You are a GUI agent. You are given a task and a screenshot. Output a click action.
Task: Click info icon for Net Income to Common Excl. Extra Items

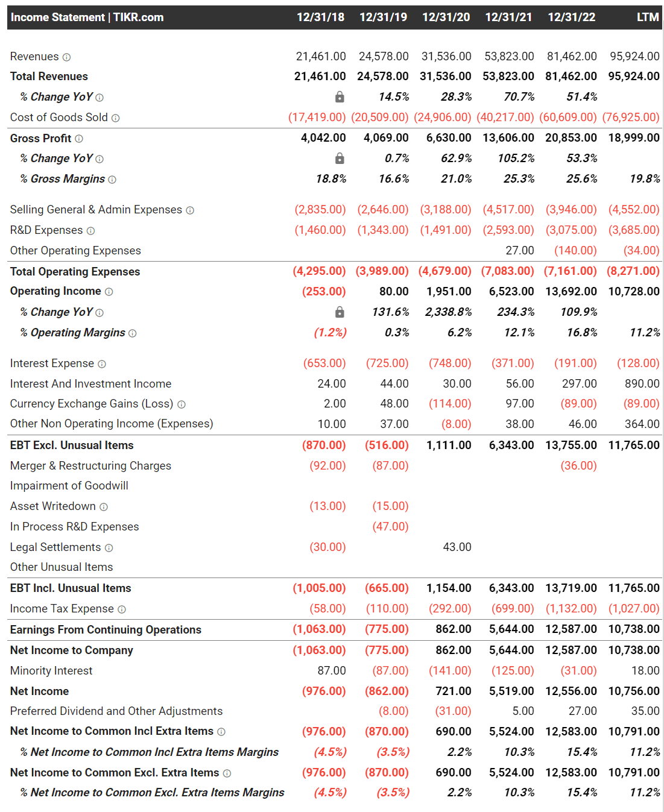click(227, 773)
